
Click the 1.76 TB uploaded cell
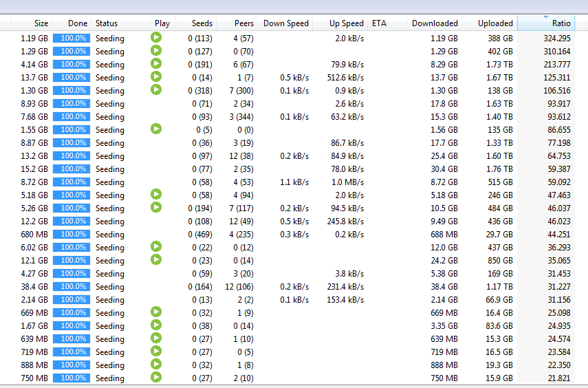[499, 169]
